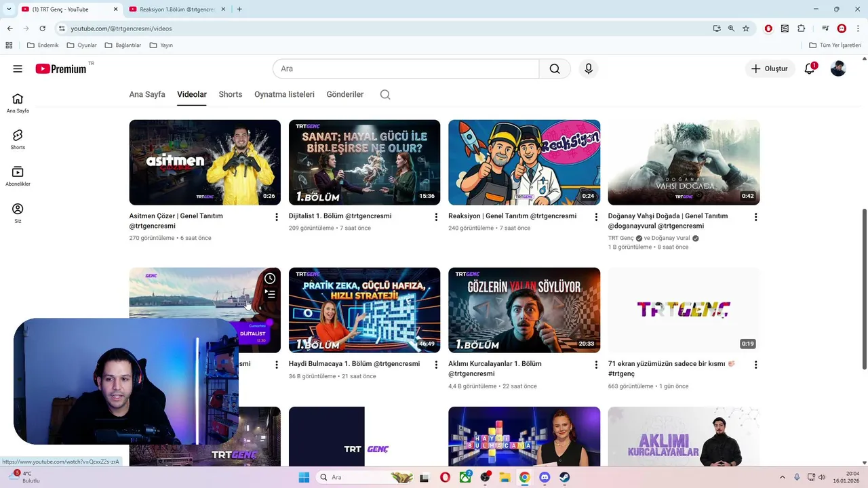Click the Oluştur create button
The width and height of the screenshot is (868, 488).
click(x=770, y=68)
